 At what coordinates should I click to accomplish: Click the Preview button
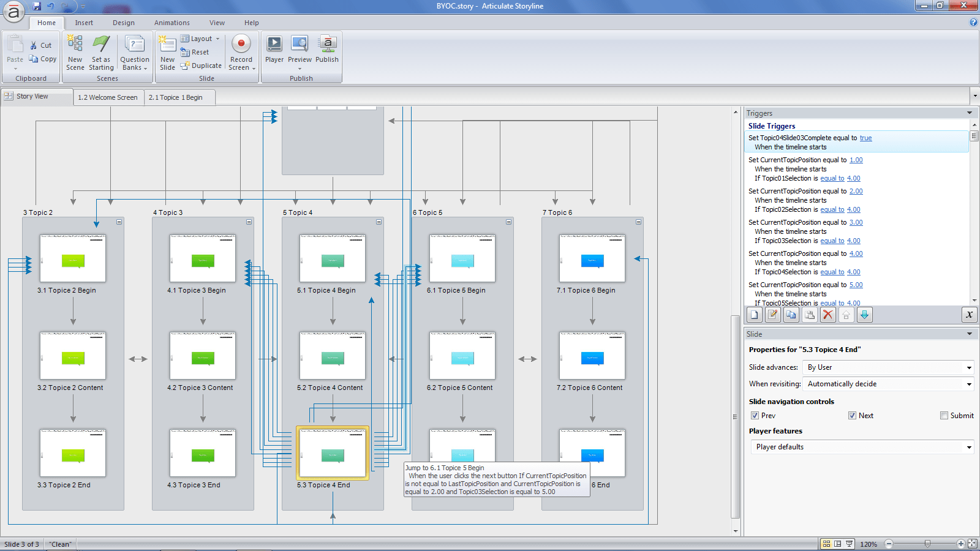point(300,49)
